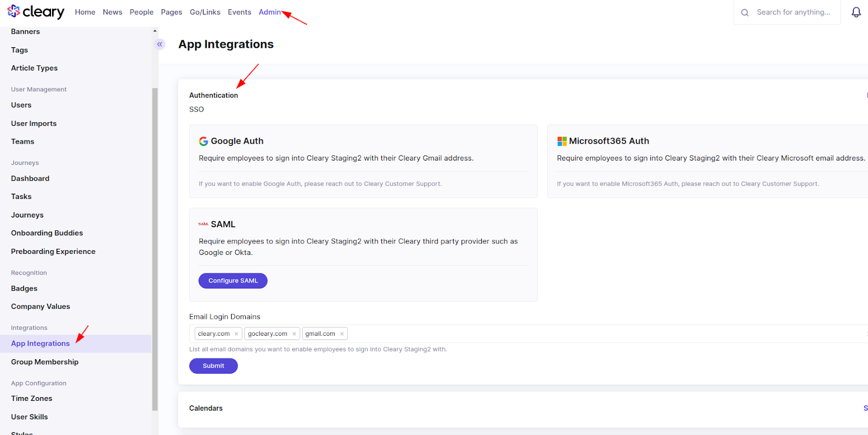Screen dimensions: 868x435
Task: Go to Tasks in the sidebar
Action: 21,196
